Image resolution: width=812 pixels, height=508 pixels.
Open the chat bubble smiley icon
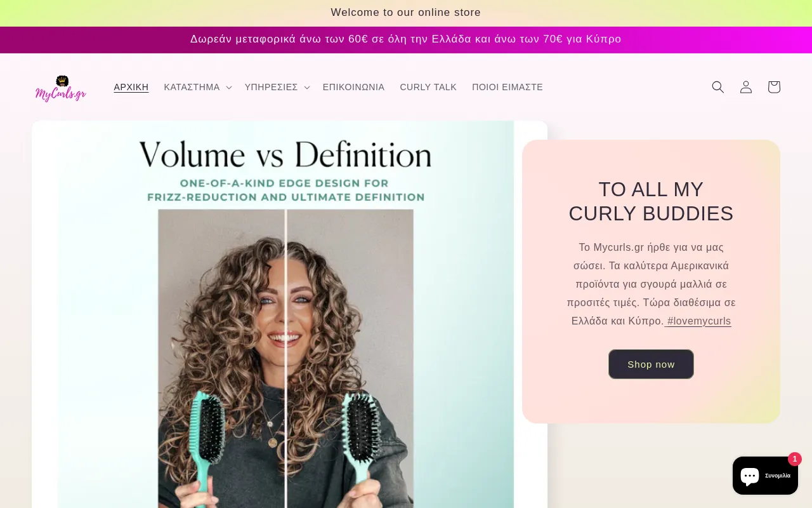point(749,476)
